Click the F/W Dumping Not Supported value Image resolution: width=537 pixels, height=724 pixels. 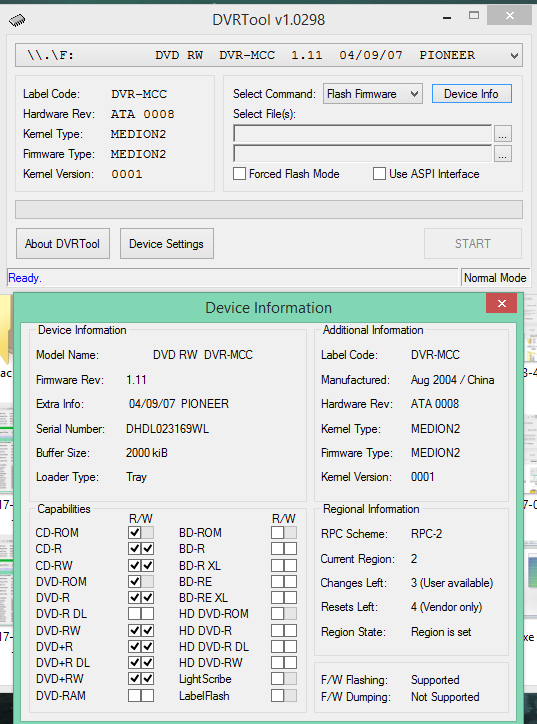coord(445,697)
